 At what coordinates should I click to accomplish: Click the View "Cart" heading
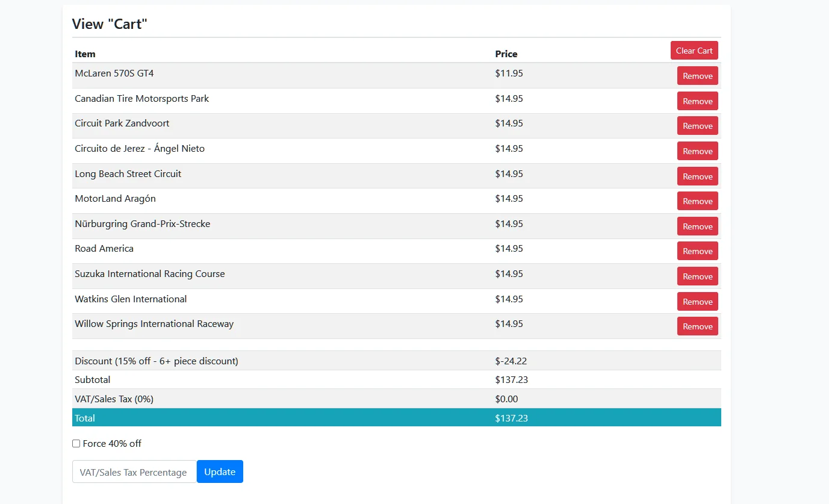(x=110, y=24)
